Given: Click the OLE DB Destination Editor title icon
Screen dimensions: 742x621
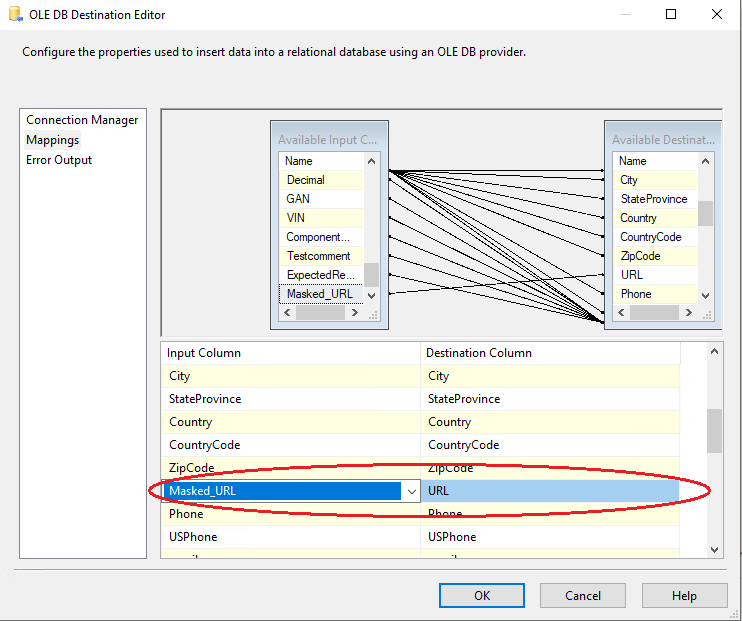Looking at the screenshot, I should [14, 15].
